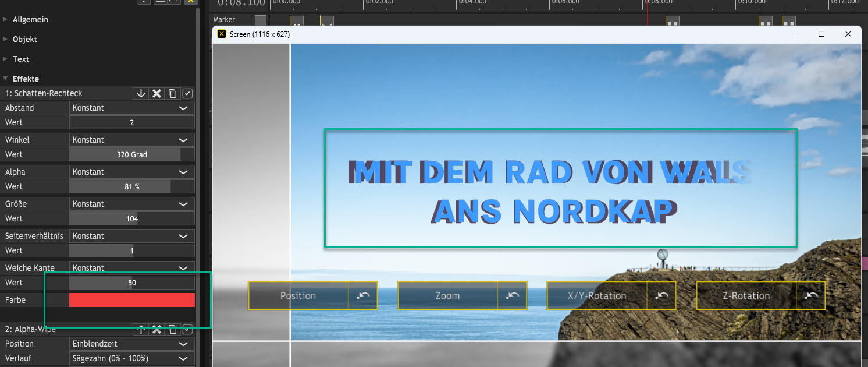The image size is (868, 367).
Task: Copy the Schatten-Rechteck effect
Action: click(172, 93)
